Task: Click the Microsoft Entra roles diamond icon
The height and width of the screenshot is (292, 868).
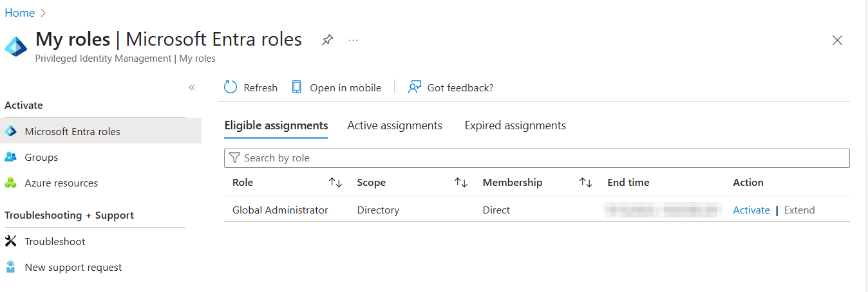Action: point(10,131)
